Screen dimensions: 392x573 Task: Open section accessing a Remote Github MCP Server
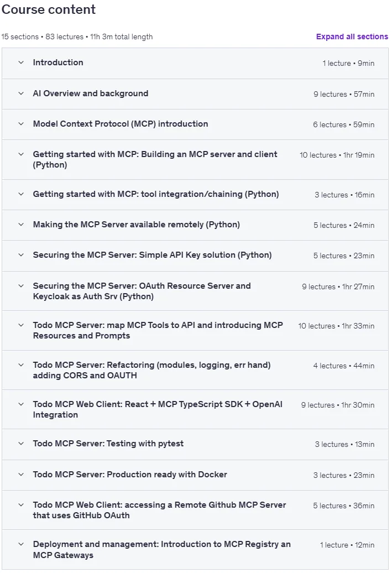(x=159, y=510)
